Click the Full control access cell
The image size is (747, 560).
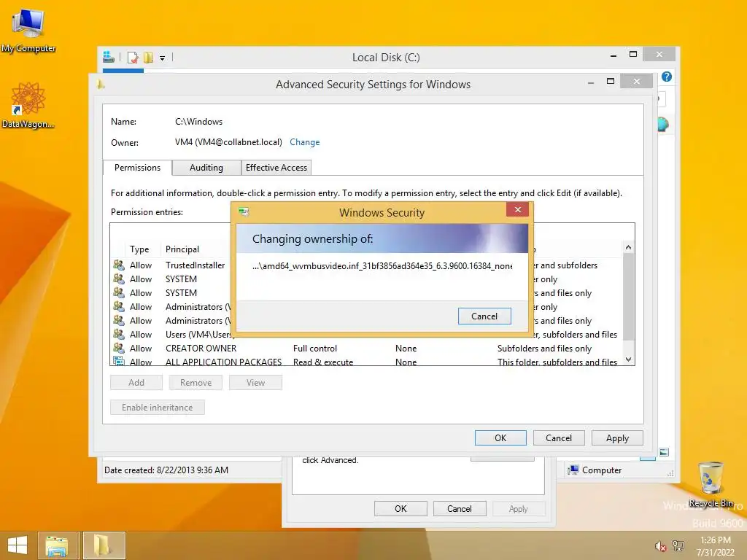click(315, 349)
